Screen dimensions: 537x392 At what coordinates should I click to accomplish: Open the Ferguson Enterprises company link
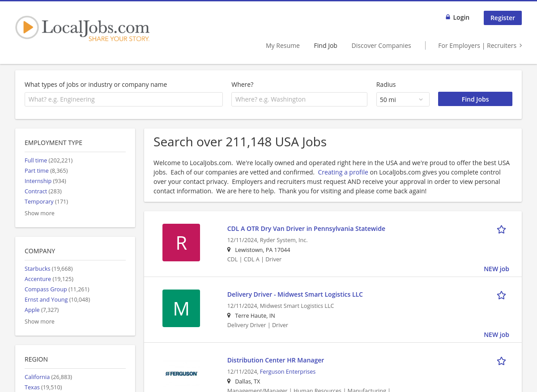click(288, 371)
